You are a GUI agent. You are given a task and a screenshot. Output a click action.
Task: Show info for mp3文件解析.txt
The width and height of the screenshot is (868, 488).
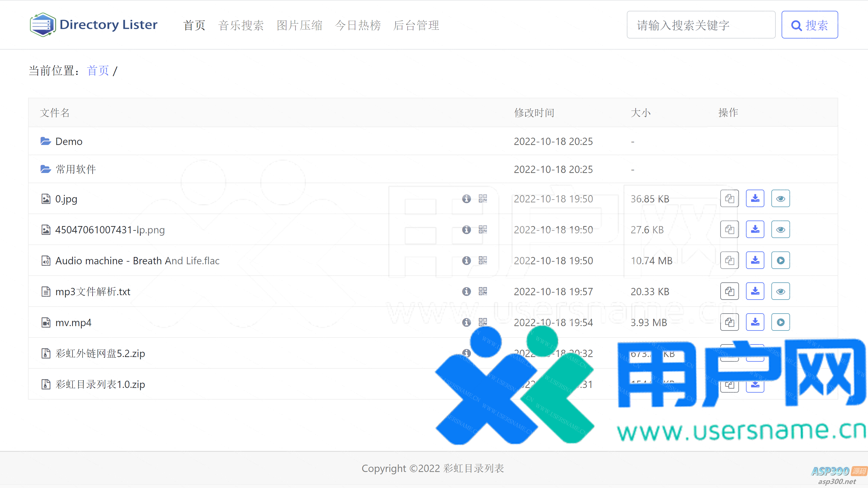466,291
